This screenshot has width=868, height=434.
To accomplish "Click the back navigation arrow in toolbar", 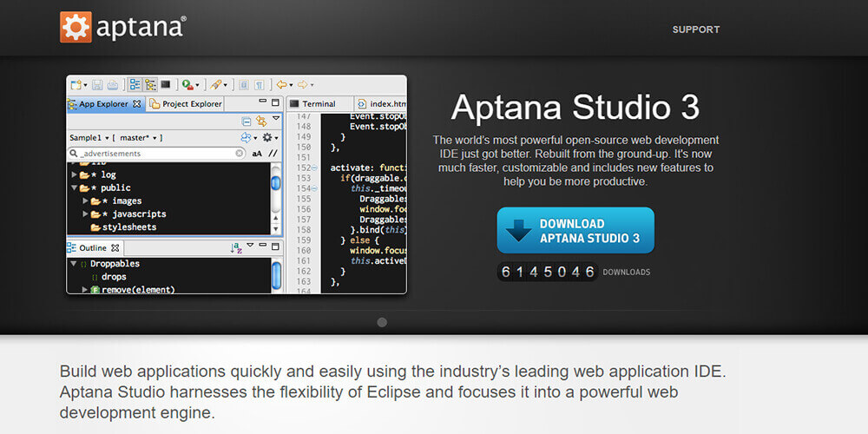I will coord(281,85).
